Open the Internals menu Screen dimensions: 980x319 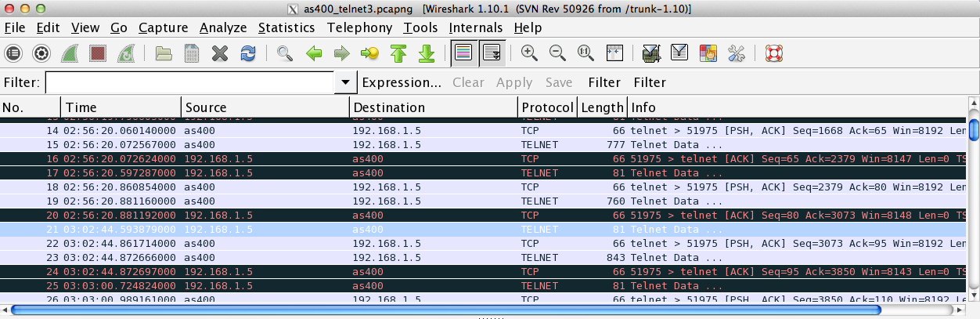pyautogui.click(x=476, y=28)
